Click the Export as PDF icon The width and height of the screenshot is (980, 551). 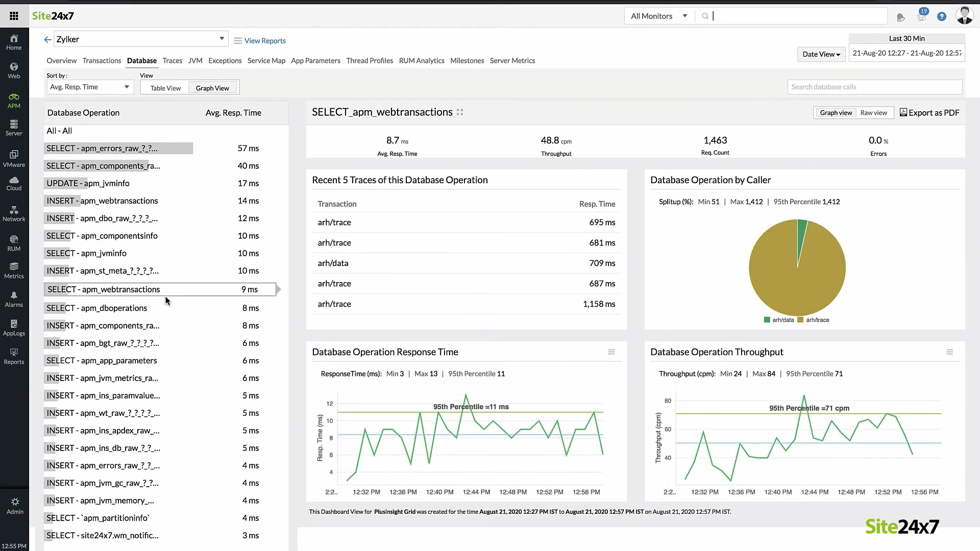click(903, 112)
